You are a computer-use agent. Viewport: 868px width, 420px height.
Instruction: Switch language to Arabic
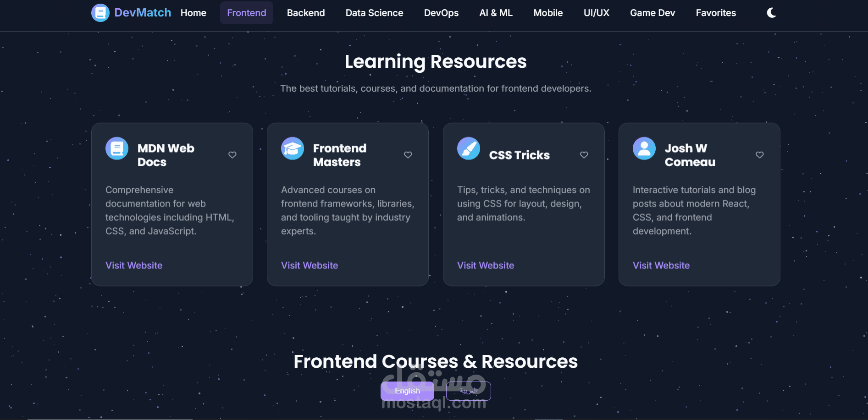(468, 391)
